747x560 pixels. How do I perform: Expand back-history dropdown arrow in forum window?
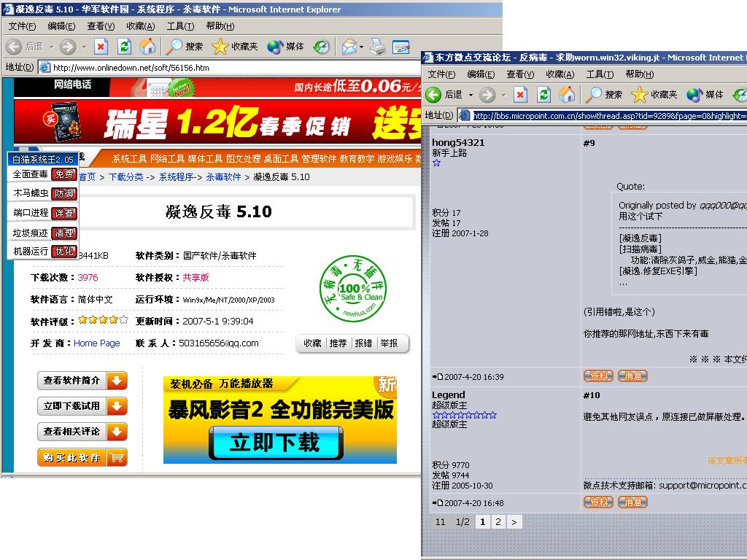tap(471, 95)
